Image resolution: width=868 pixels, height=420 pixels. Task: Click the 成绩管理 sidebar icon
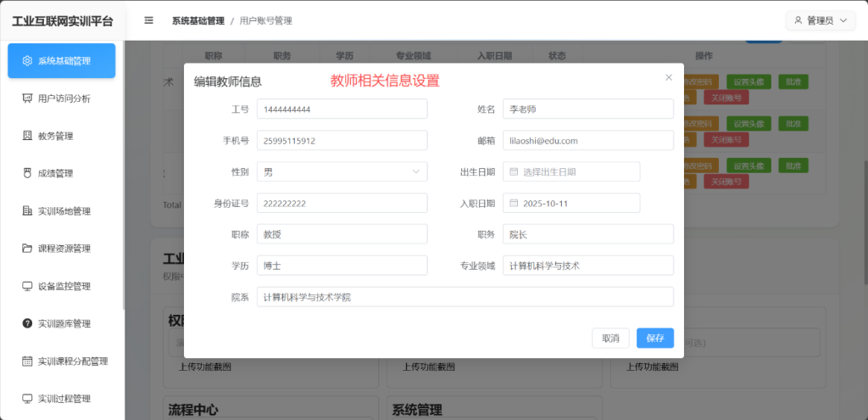coord(27,173)
